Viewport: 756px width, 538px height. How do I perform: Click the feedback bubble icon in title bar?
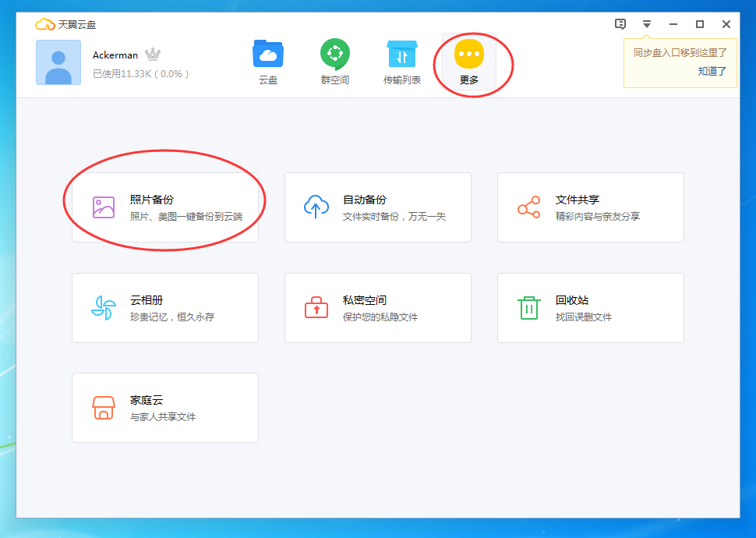pos(620,24)
